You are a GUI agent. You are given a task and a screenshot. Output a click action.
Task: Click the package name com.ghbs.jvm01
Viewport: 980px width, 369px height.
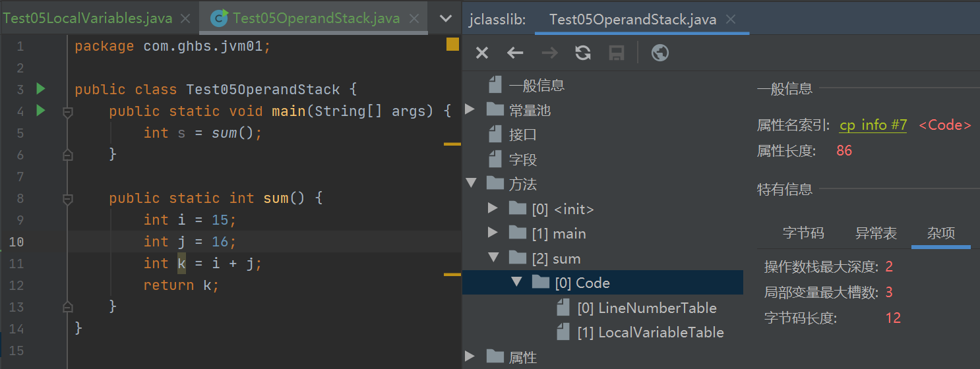[203, 46]
